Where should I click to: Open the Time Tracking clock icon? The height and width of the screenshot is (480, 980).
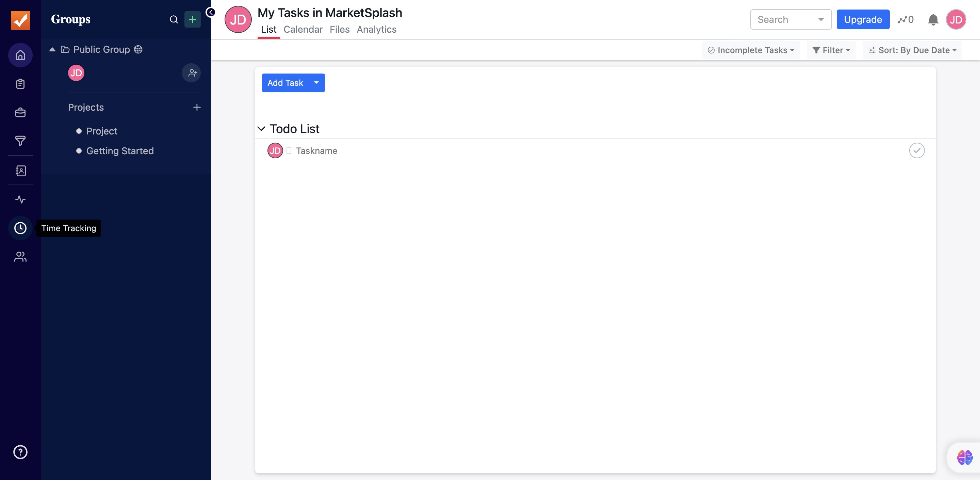coord(20,228)
